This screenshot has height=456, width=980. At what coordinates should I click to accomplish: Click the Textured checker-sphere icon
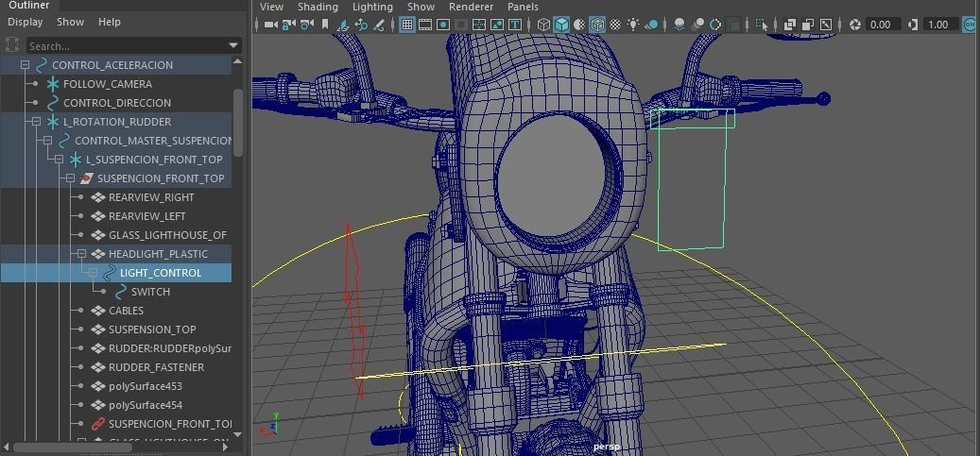click(x=615, y=25)
